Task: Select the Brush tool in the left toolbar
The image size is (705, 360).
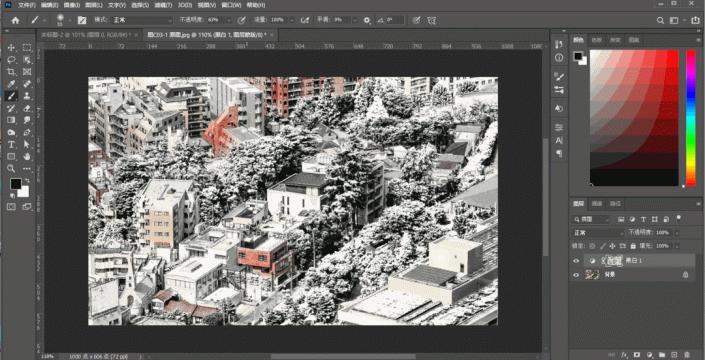Action: tap(12, 96)
